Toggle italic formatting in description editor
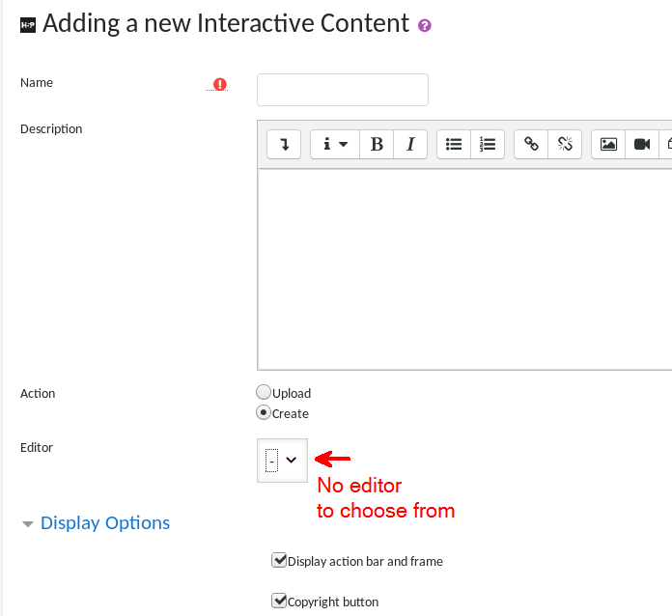This screenshot has height=616, width=672. (x=410, y=145)
